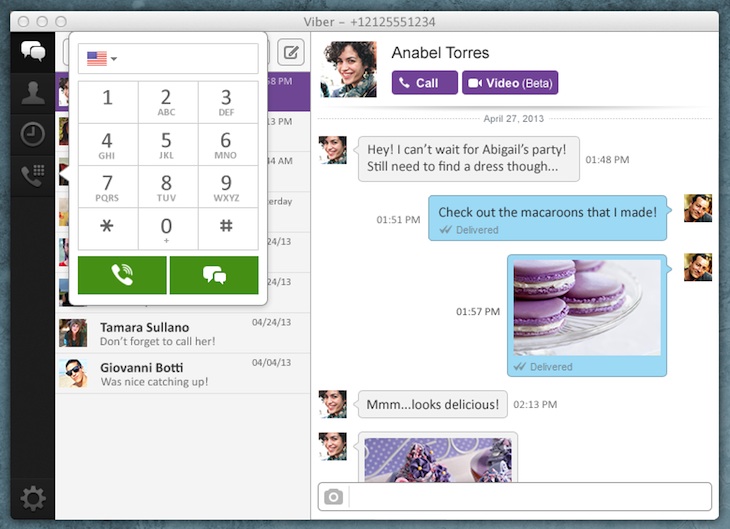
Task: Click the Delivered status under macaroons photo
Action: [543, 367]
